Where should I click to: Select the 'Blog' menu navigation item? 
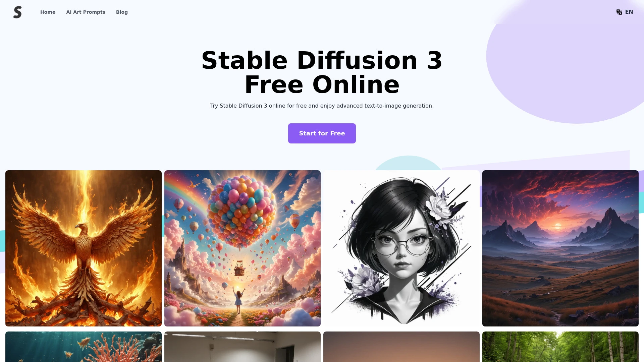click(x=122, y=12)
